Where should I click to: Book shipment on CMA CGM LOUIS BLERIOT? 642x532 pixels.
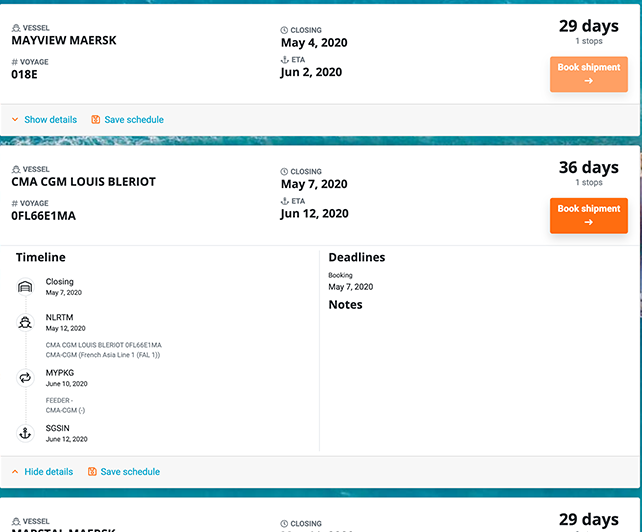click(x=588, y=215)
